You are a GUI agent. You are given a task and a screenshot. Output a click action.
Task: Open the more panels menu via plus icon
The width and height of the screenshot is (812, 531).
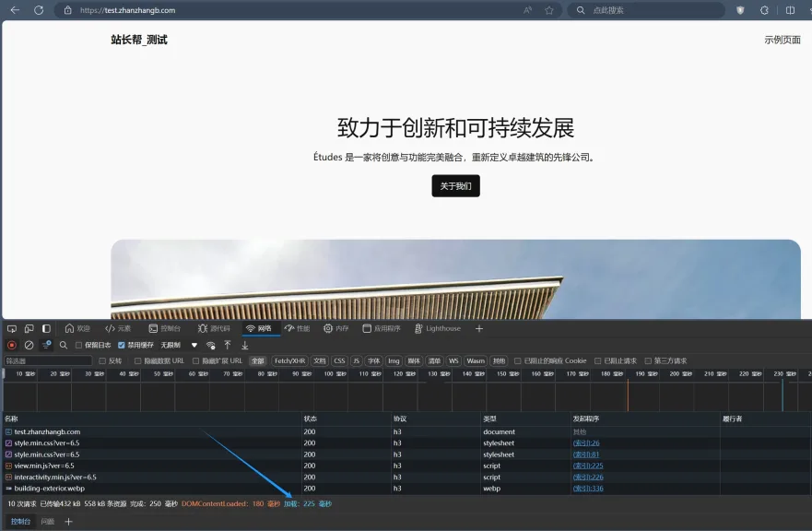[479, 328]
